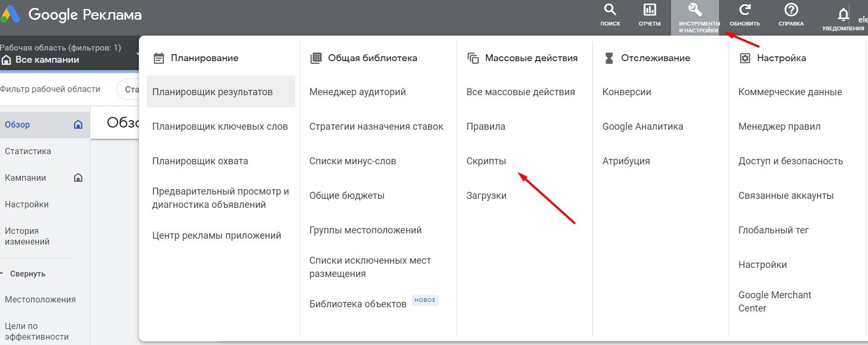This screenshot has height=345, width=868.
Task: Open Менеджер правил
Action: pos(780,127)
